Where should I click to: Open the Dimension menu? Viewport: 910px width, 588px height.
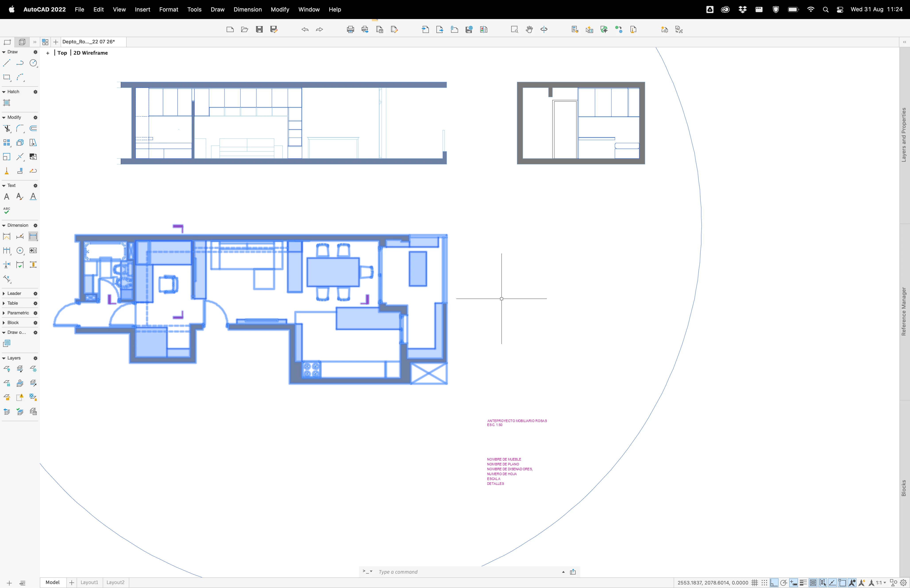(247, 10)
